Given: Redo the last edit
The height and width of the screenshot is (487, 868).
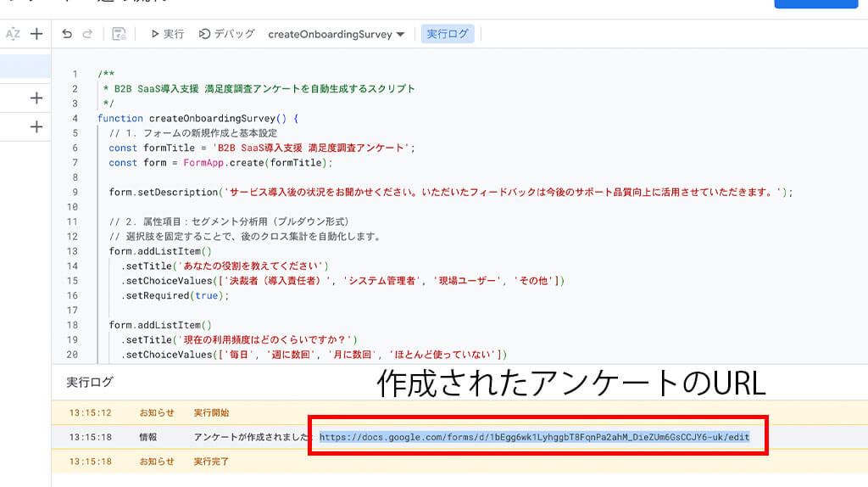Looking at the screenshot, I should pyautogui.click(x=87, y=34).
